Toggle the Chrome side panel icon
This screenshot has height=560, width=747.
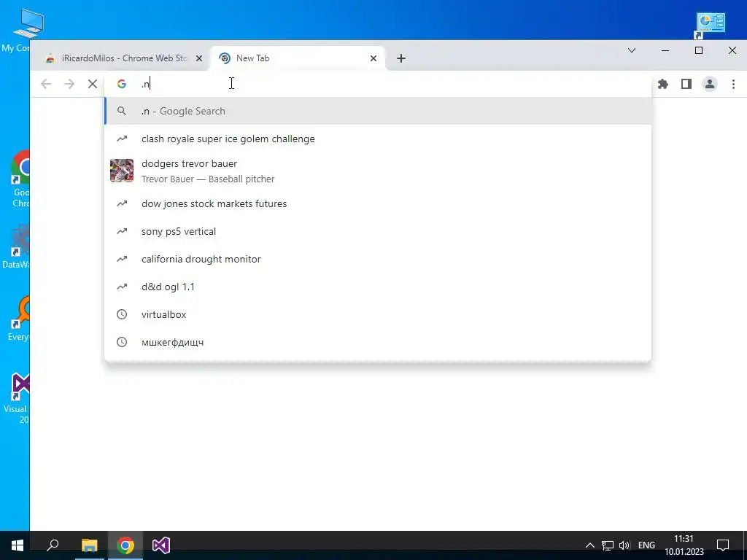point(686,85)
